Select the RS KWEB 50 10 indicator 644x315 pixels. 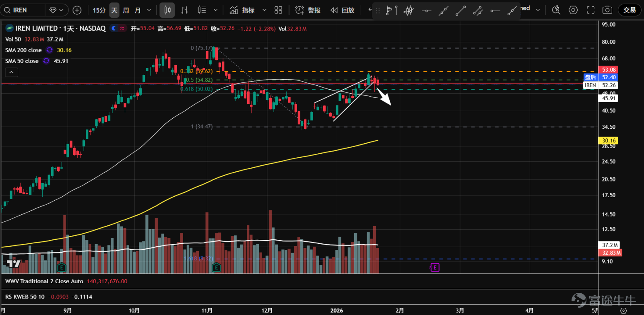pos(25,297)
